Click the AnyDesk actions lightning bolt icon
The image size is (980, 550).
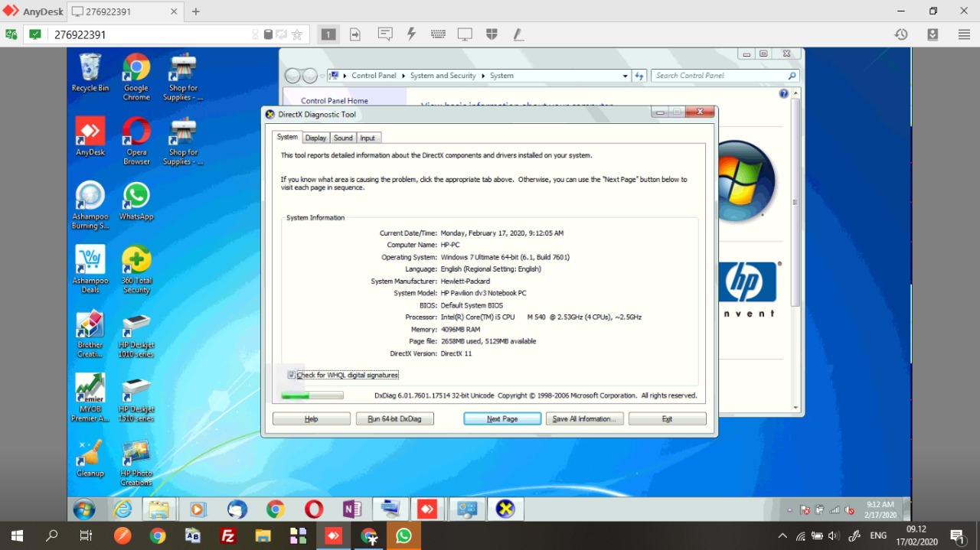(x=411, y=34)
